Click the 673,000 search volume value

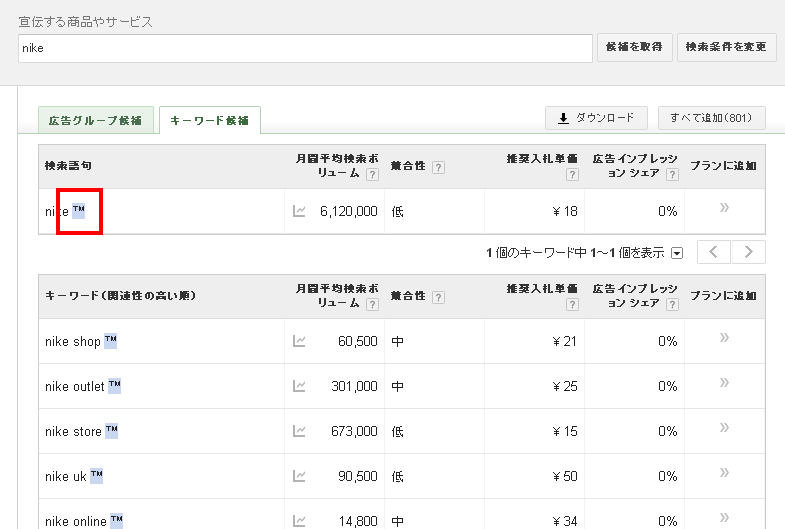(x=354, y=432)
